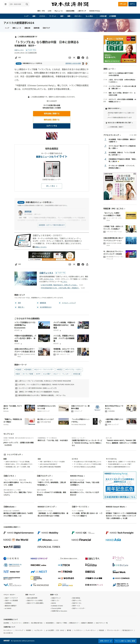Click the upload share icon after the Global media banner
Screen dimensions: 140x644
tap(87, 264)
